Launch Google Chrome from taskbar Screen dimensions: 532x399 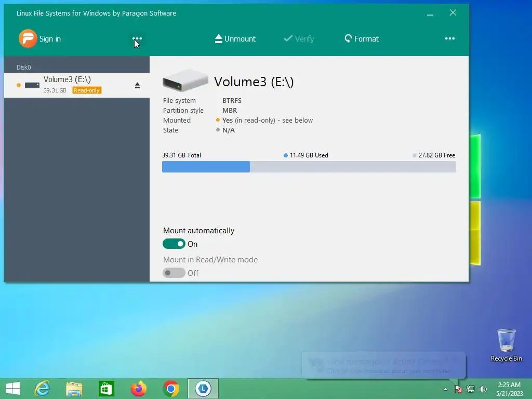click(171, 389)
